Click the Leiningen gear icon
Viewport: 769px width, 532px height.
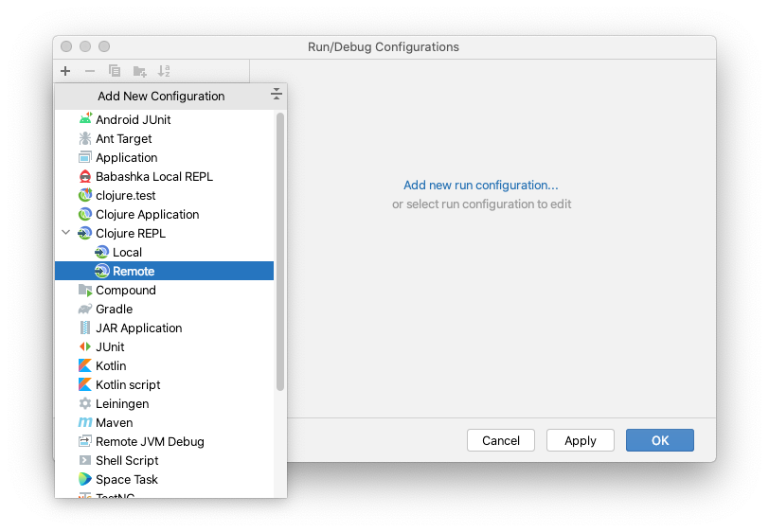(x=85, y=403)
